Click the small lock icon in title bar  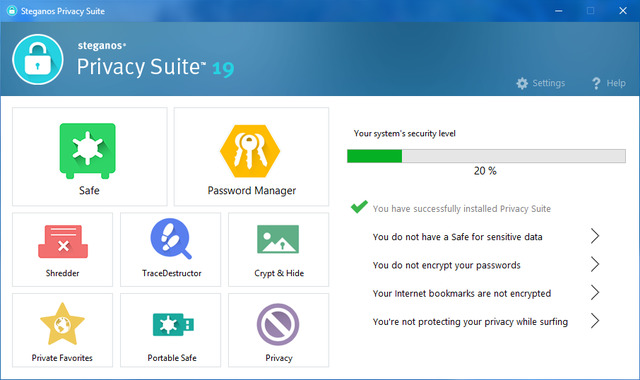coord(12,11)
